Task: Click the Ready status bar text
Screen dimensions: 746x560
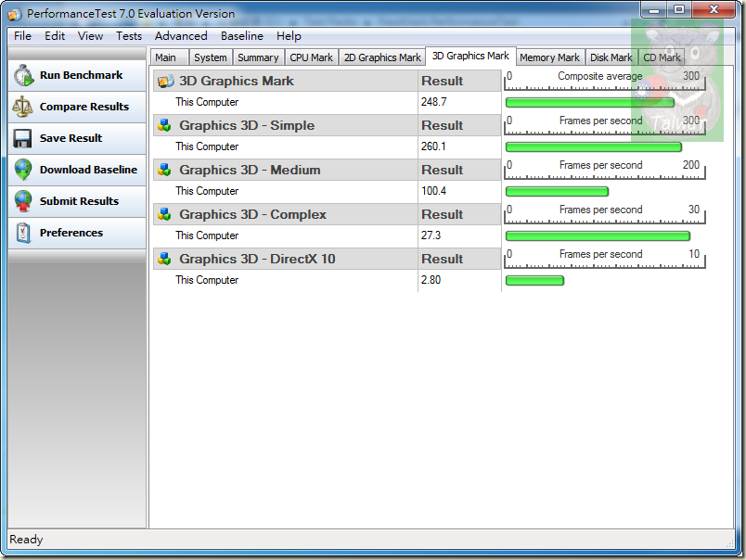Action: click(x=26, y=540)
